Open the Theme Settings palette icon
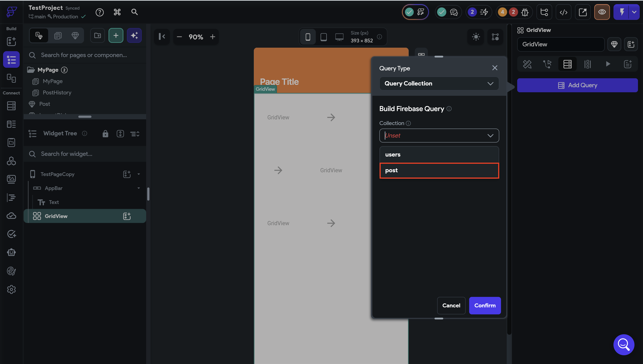643x364 pixels. 11,271
